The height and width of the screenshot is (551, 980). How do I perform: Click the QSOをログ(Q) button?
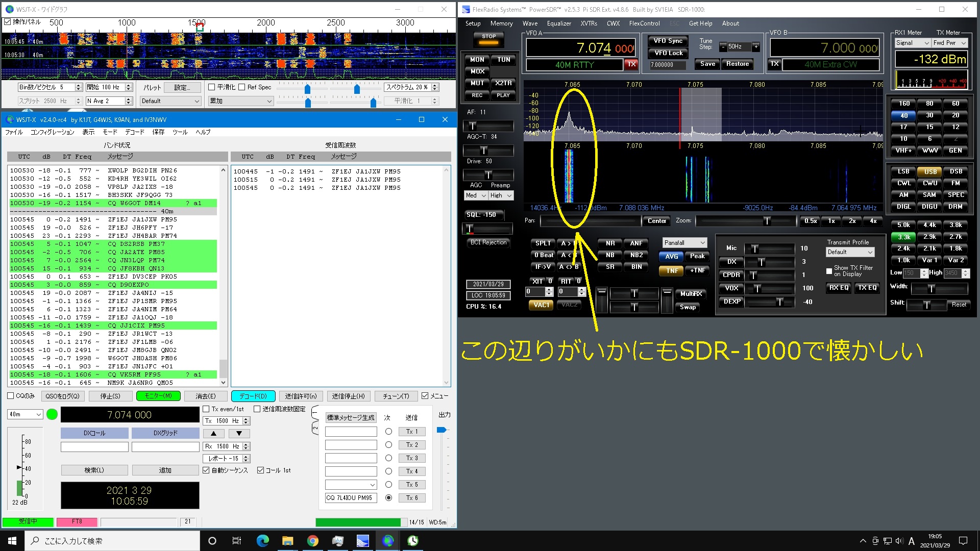pyautogui.click(x=62, y=396)
